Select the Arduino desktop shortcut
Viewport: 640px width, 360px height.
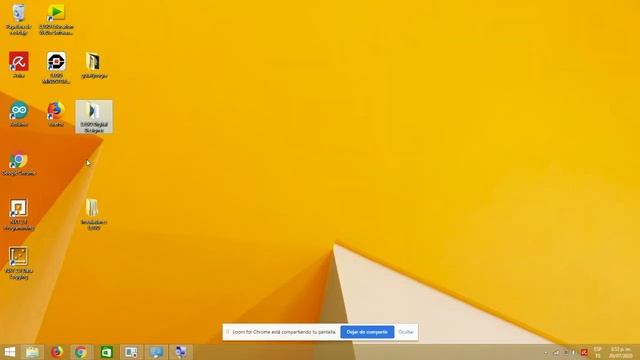(19, 113)
